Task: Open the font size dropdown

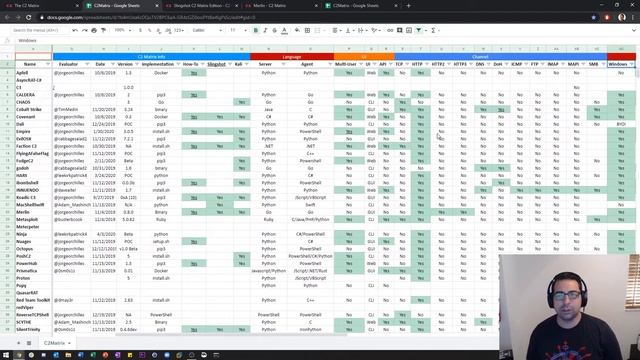Action: point(238,30)
